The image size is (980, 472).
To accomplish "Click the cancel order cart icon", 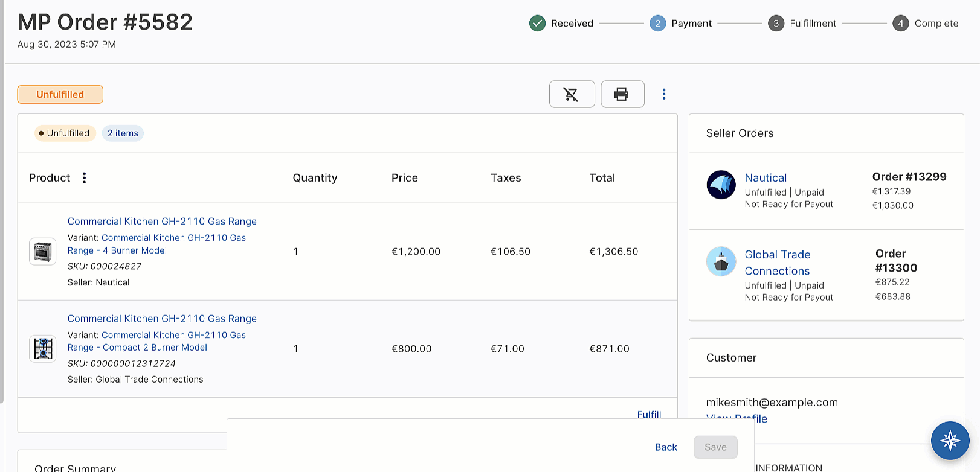I will click(572, 94).
